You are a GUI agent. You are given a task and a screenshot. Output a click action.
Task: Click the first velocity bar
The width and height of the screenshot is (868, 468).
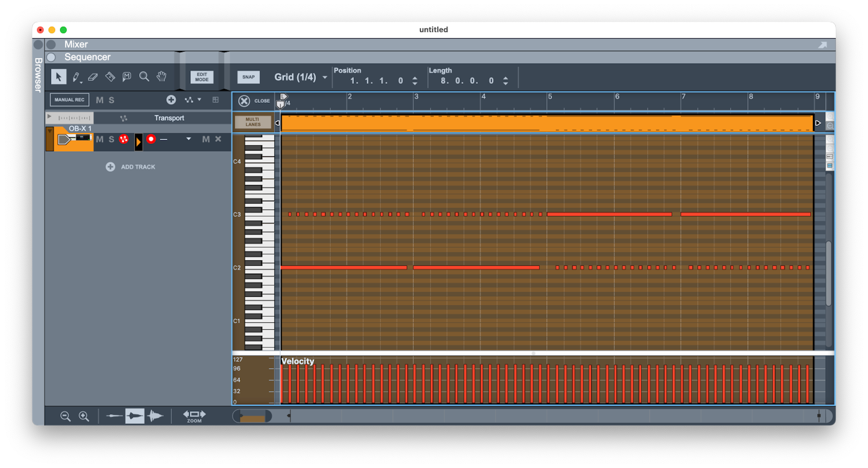click(x=282, y=384)
